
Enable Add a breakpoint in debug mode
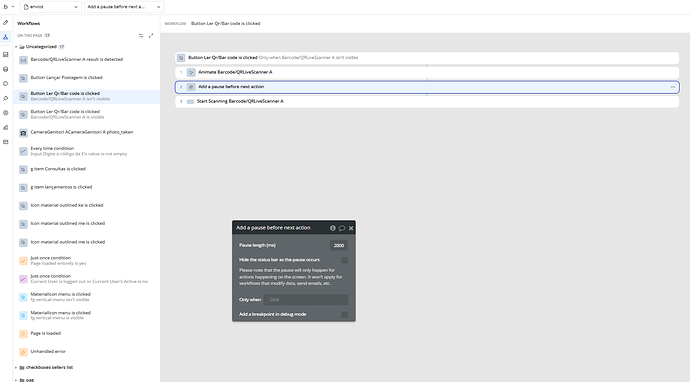(345, 315)
